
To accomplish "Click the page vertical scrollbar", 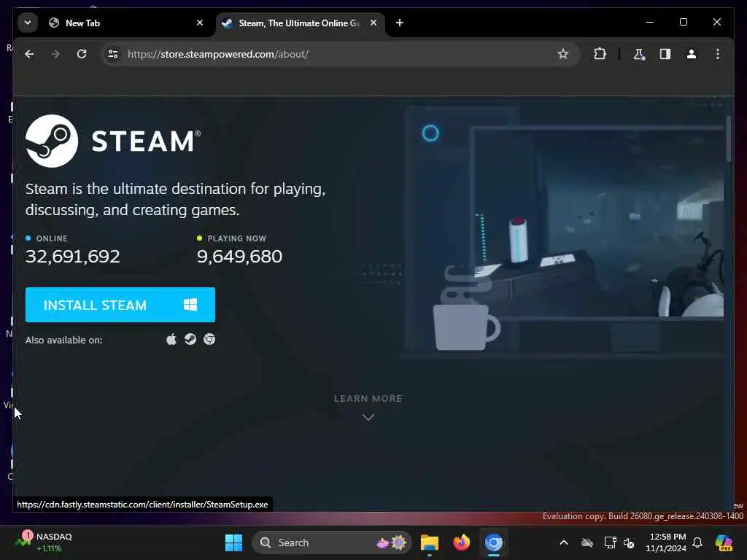I will (729, 139).
